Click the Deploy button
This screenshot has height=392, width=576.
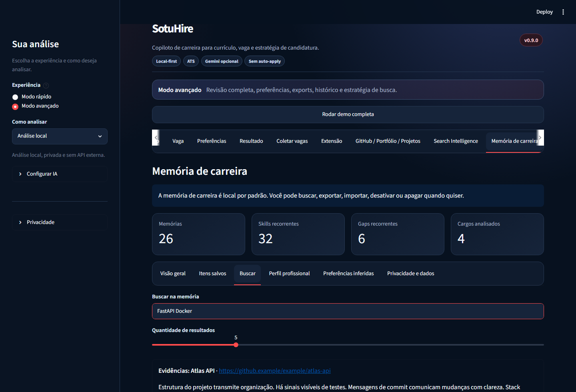click(x=544, y=12)
